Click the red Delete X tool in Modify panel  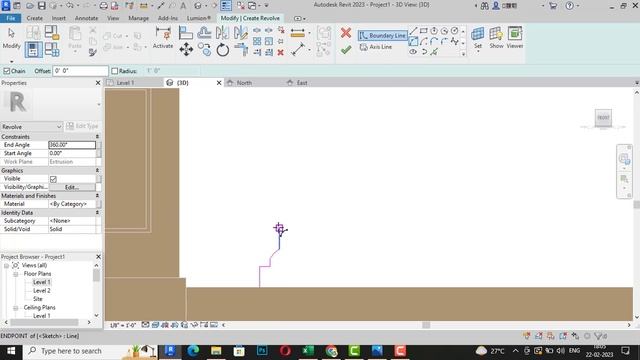click(x=280, y=53)
